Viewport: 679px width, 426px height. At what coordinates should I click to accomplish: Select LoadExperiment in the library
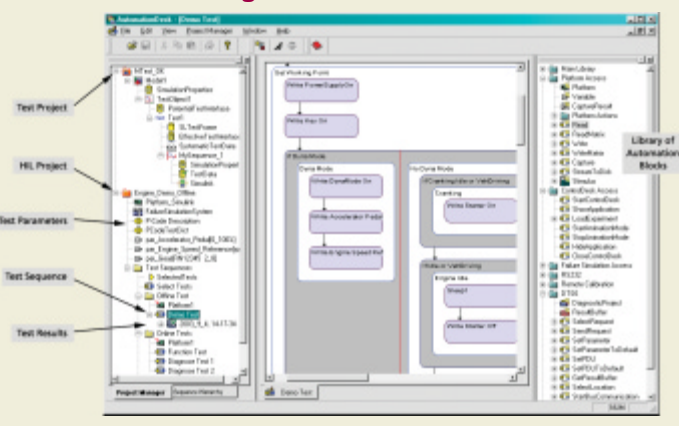(x=595, y=218)
